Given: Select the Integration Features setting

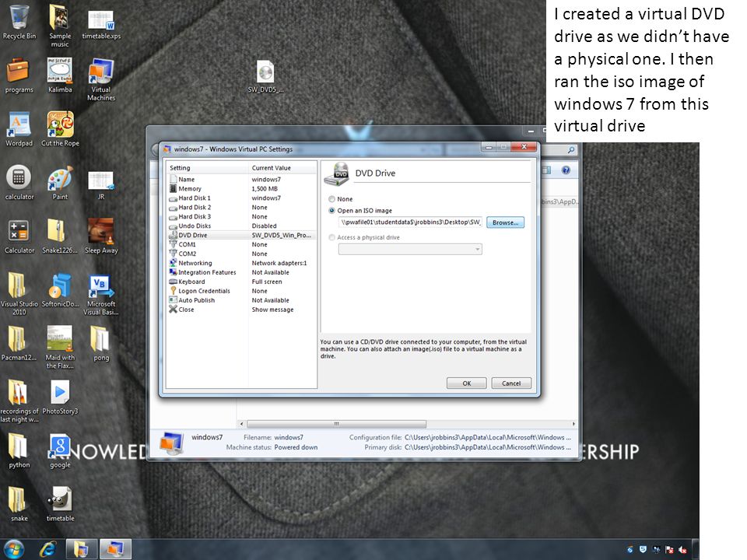Looking at the screenshot, I should (241, 272).
